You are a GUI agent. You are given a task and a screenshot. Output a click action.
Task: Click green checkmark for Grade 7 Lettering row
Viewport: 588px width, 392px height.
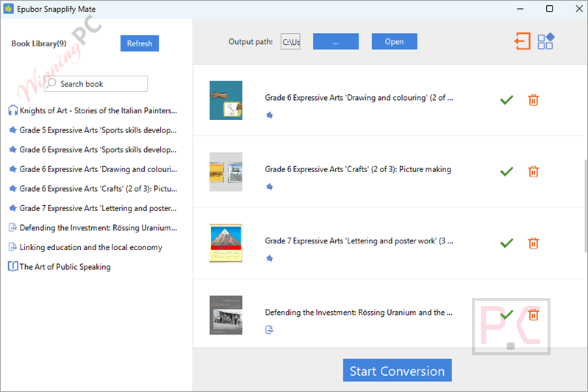(x=506, y=243)
